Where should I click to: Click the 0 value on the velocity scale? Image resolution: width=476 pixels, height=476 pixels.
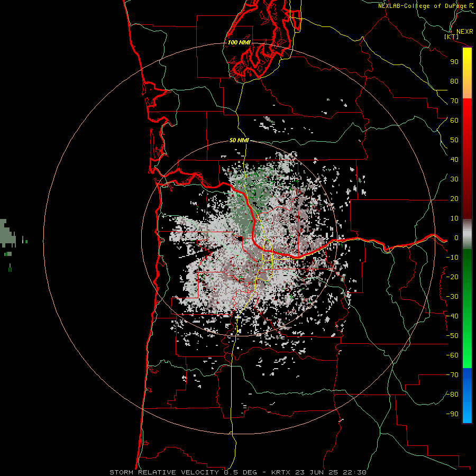point(456,237)
